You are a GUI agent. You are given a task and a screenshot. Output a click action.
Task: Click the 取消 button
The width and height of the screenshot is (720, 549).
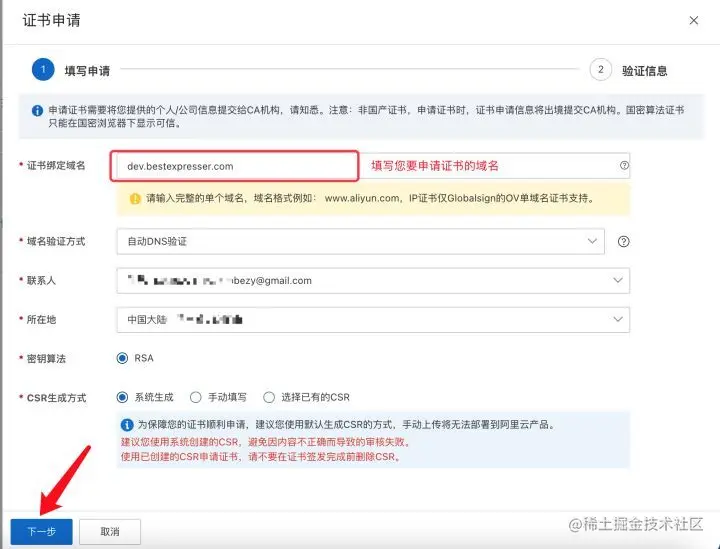click(110, 532)
